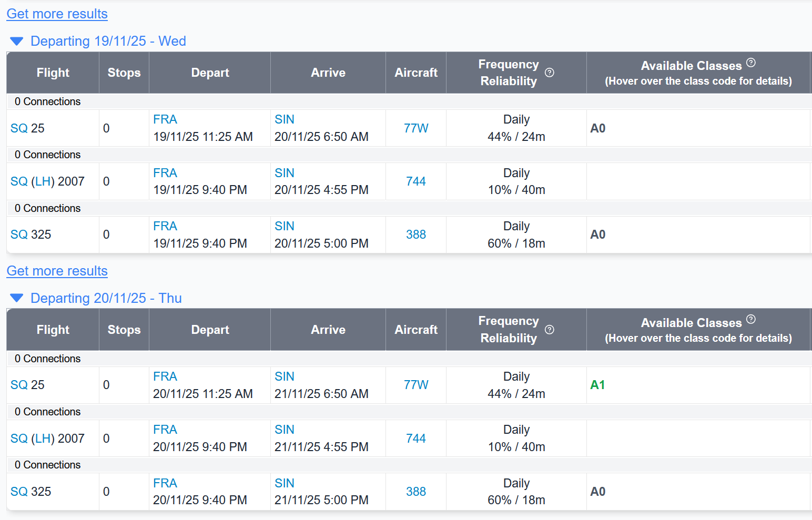
Task: Click 388 aircraft link for Wednesday SQ 325
Action: [415, 234]
